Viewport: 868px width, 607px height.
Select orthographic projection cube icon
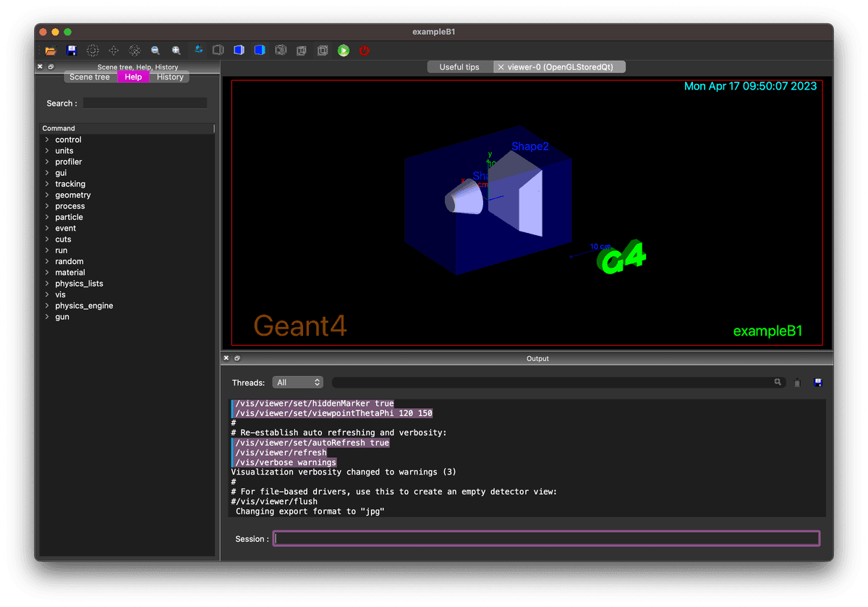[323, 51]
